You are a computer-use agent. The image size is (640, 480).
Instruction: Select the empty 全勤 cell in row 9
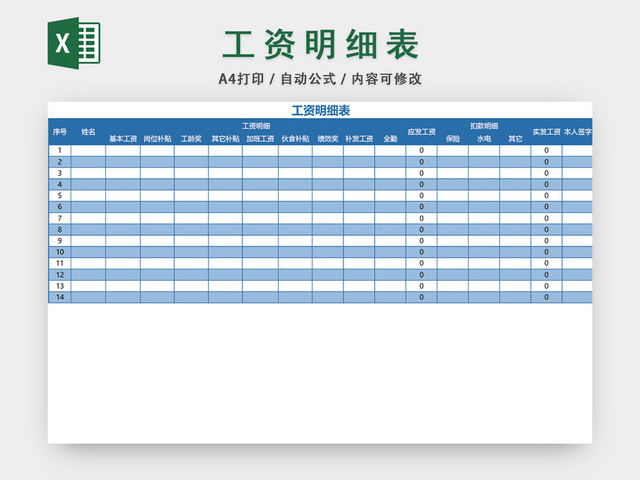click(390, 241)
